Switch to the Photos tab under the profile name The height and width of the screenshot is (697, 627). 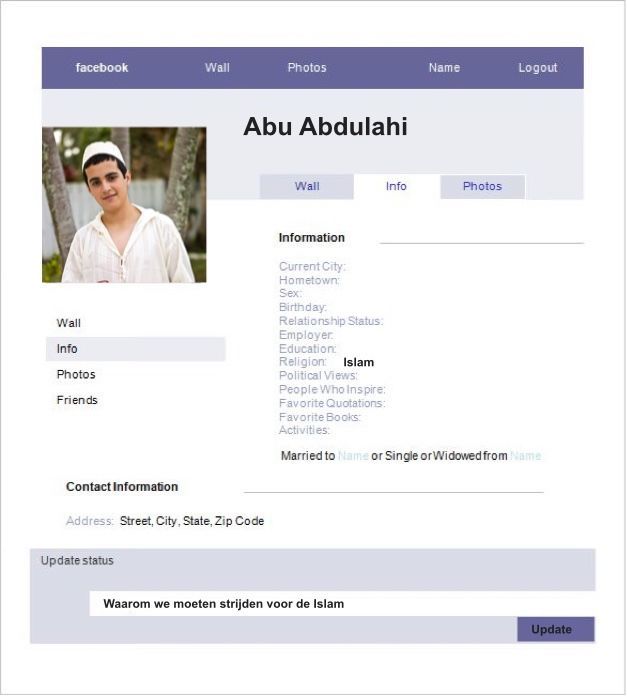(x=482, y=187)
